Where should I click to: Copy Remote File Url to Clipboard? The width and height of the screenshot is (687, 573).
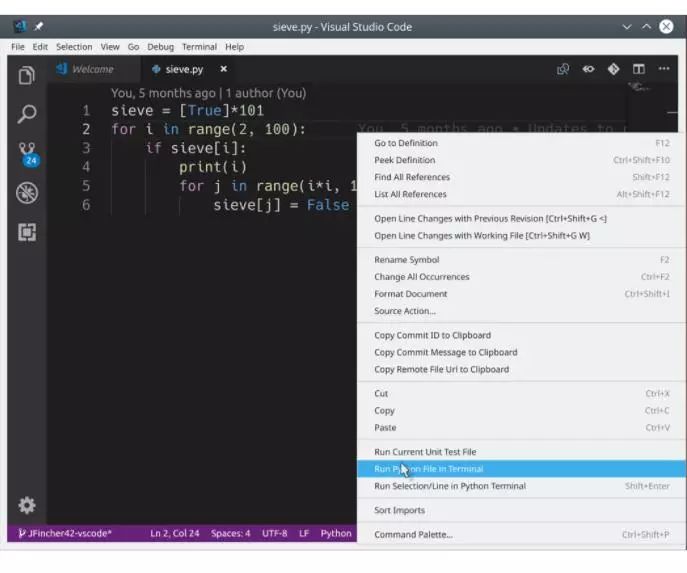click(x=521, y=369)
